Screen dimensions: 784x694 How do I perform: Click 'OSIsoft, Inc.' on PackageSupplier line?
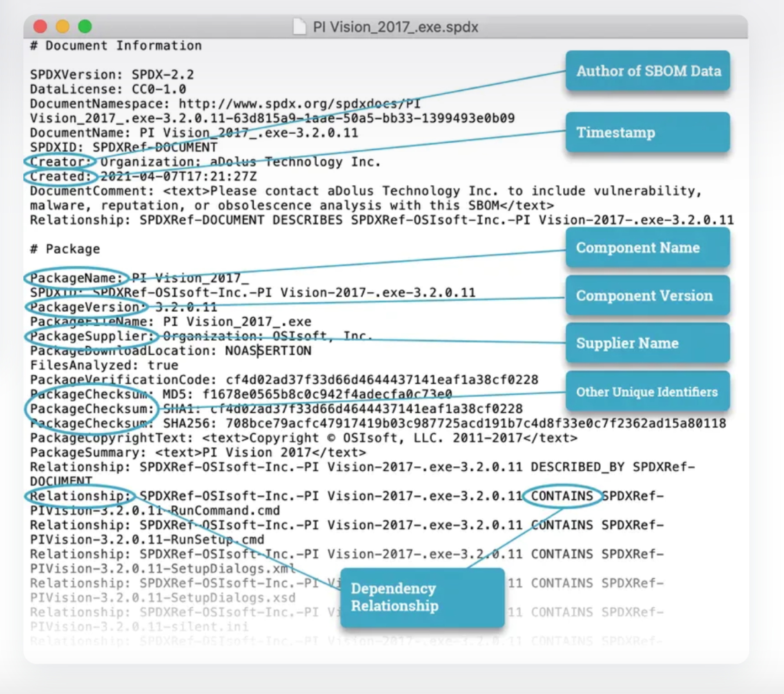(323, 336)
